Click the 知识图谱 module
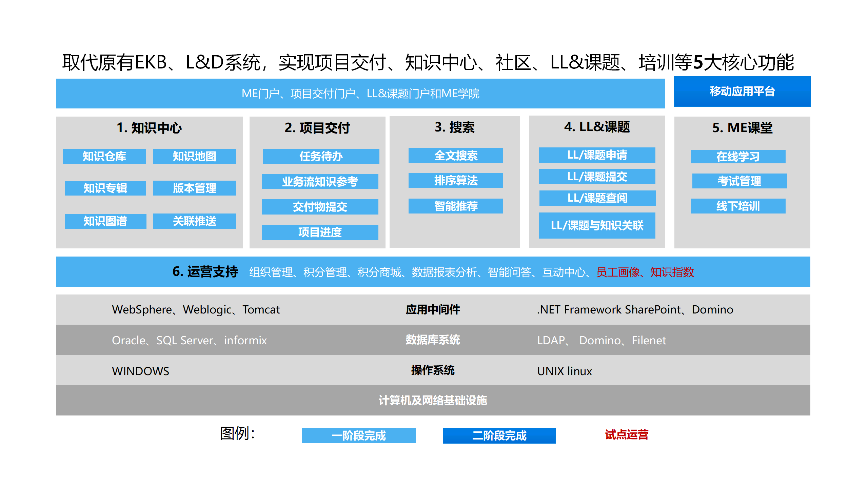Image resolution: width=868 pixels, height=488 pixels. pos(105,221)
